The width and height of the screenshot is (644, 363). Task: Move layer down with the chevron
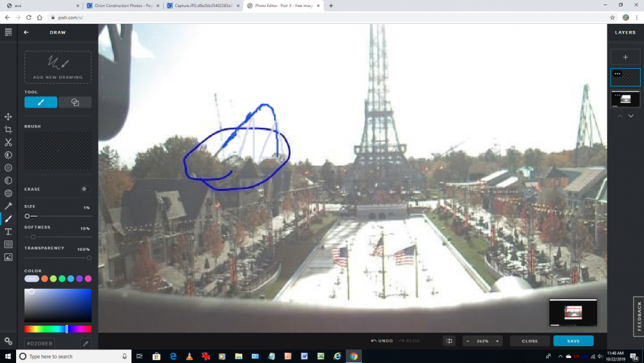click(x=630, y=116)
